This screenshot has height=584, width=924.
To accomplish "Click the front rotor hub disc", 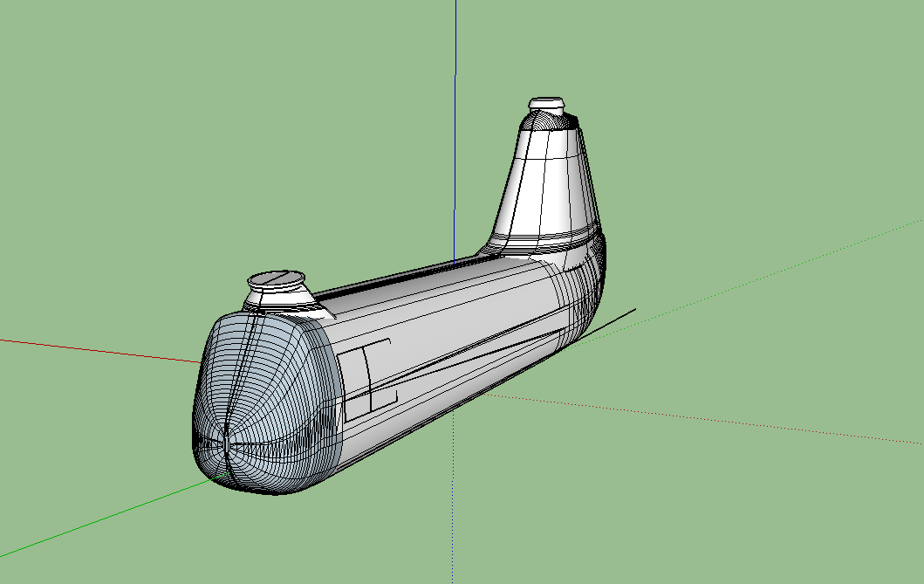I will click(x=274, y=280).
